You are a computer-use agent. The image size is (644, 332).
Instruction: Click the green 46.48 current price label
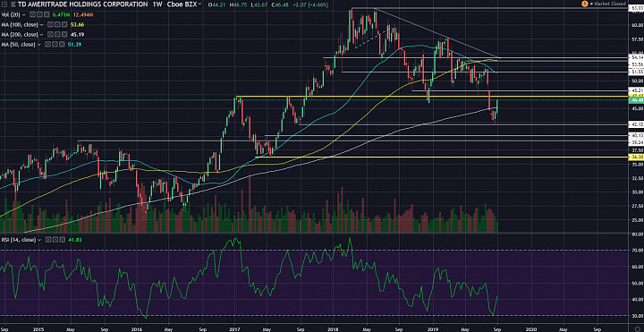636,100
